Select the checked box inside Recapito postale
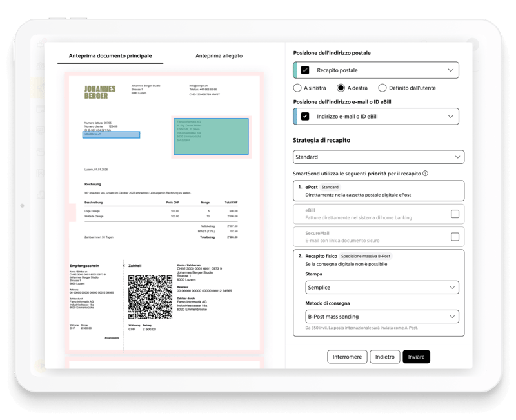 (x=306, y=70)
